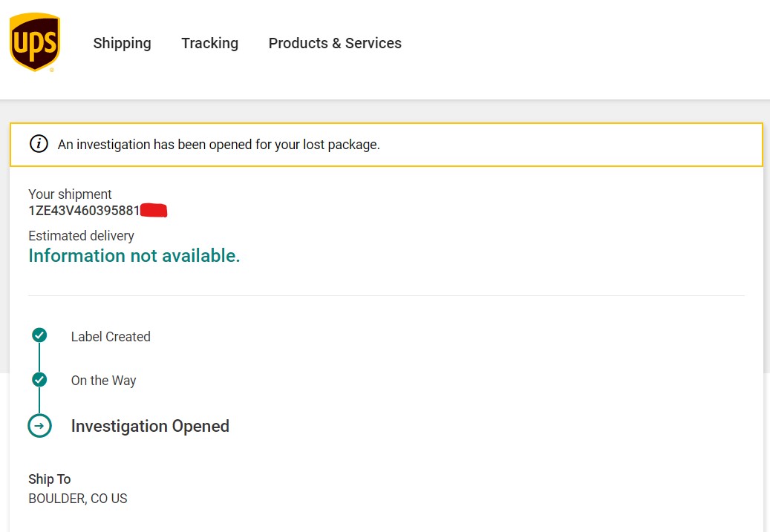This screenshot has height=532, width=770.
Task: Select the Label Created status step
Action: coord(111,337)
